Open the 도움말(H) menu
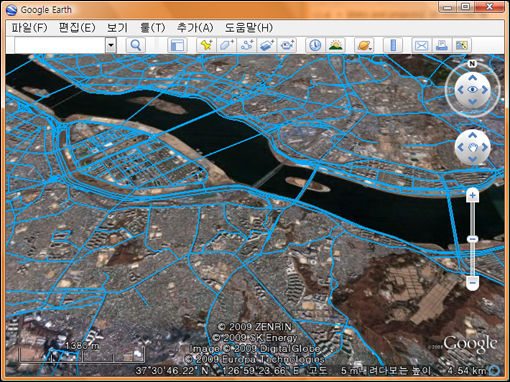510x382 pixels. [249, 28]
